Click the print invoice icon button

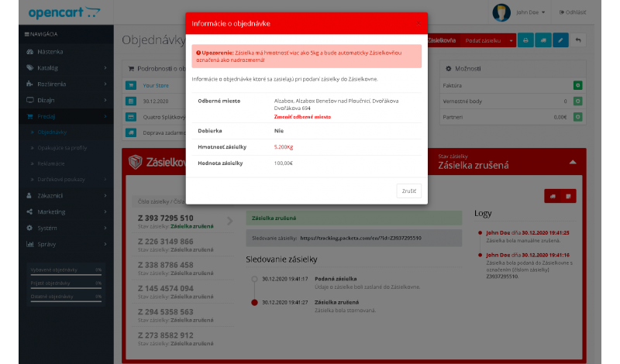(x=525, y=40)
